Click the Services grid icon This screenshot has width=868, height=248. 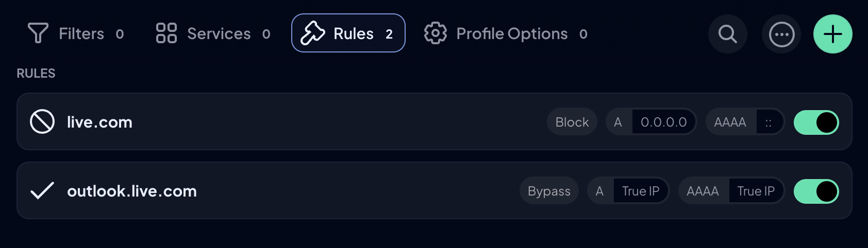click(x=166, y=33)
